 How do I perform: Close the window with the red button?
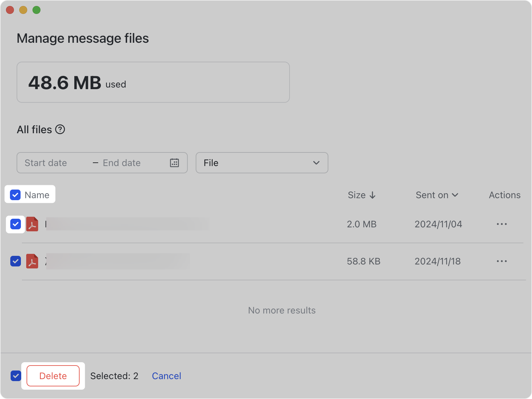(10, 10)
